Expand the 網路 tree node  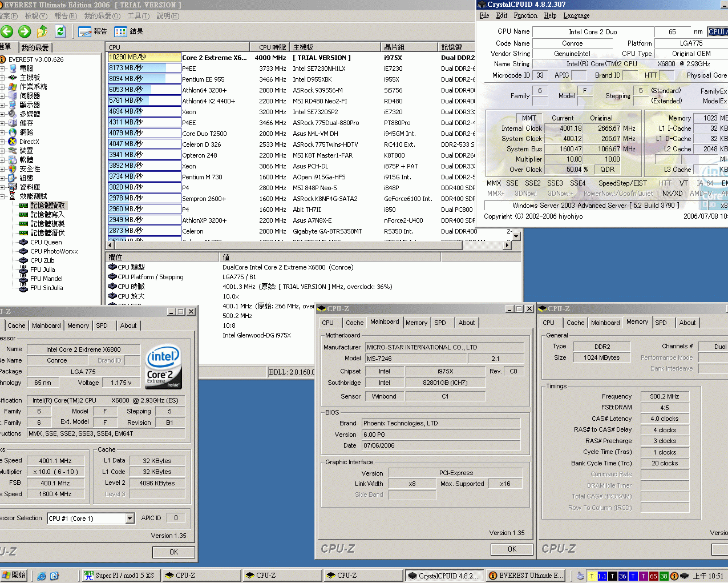(x=3, y=132)
